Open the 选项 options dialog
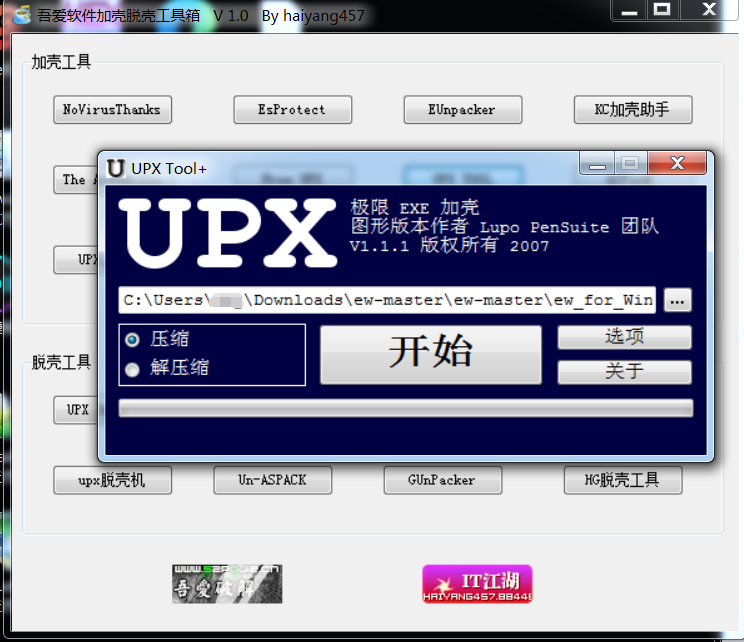This screenshot has width=744, height=642. [624, 337]
